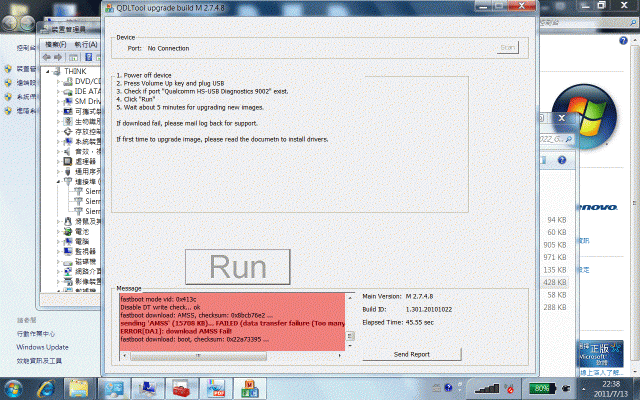Expand the IDE ATA controllers node

point(58,91)
